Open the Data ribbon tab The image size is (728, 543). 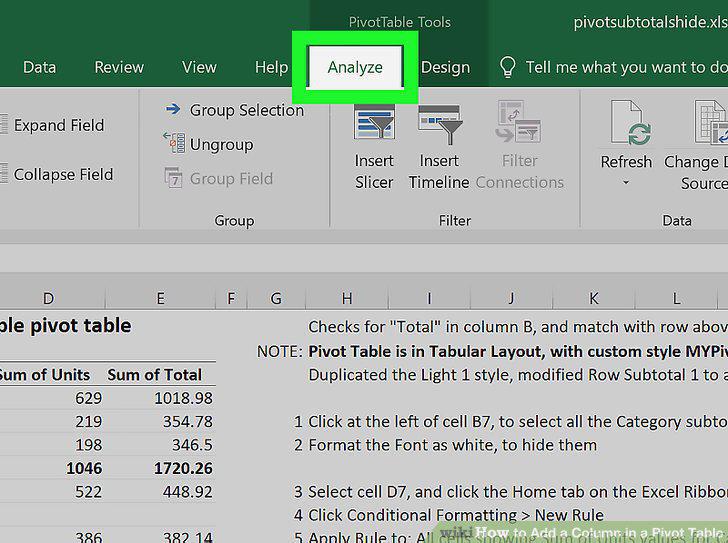39,67
